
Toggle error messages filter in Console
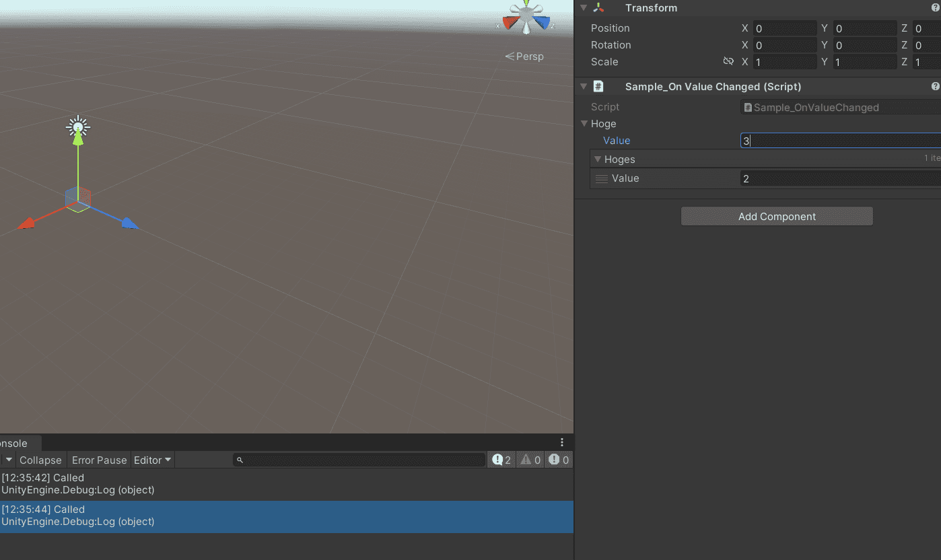[559, 460]
